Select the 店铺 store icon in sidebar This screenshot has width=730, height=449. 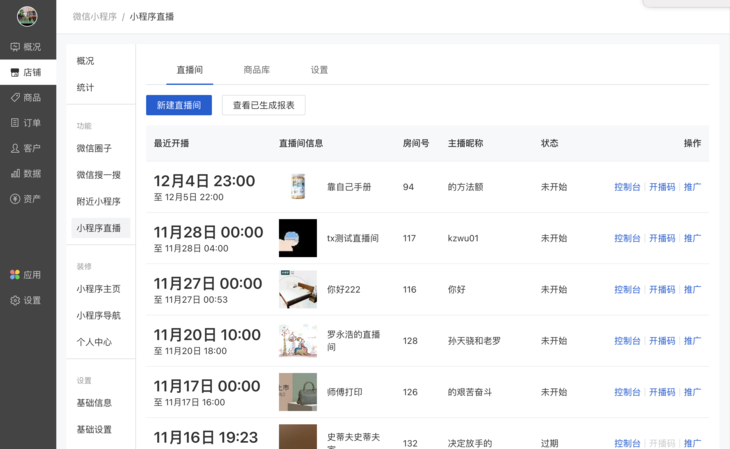point(15,72)
